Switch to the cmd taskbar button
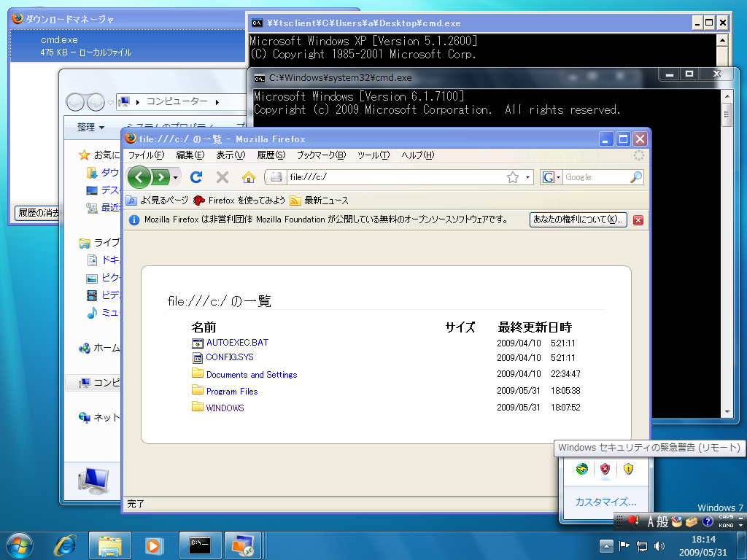This screenshot has height=560, width=747. click(x=200, y=545)
